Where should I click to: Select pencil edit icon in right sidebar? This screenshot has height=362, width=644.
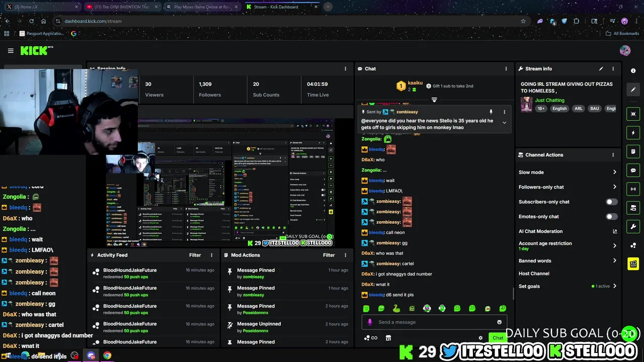(x=633, y=89)
